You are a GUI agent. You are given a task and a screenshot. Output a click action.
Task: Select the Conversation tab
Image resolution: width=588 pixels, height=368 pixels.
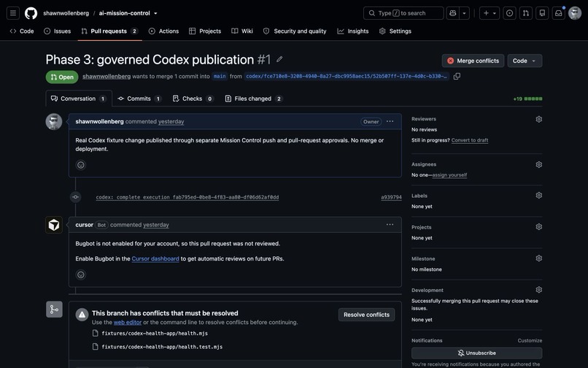(x=79, y=99)
